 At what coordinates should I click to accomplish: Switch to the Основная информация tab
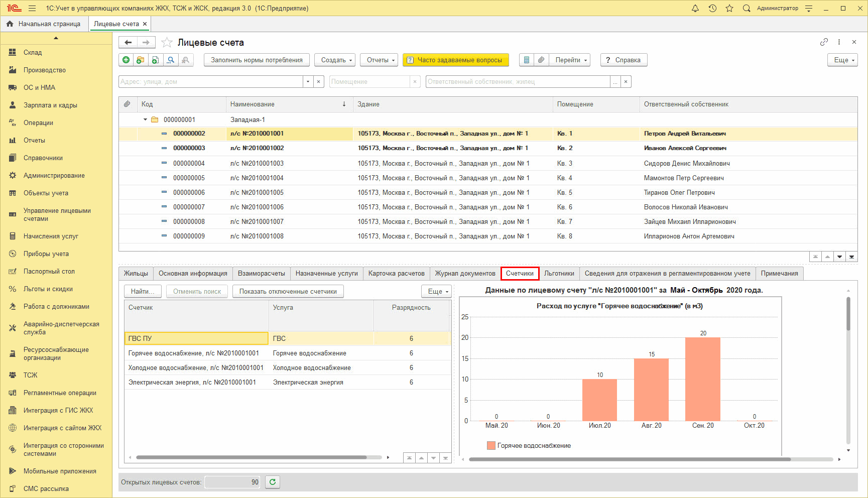point(193,273)
